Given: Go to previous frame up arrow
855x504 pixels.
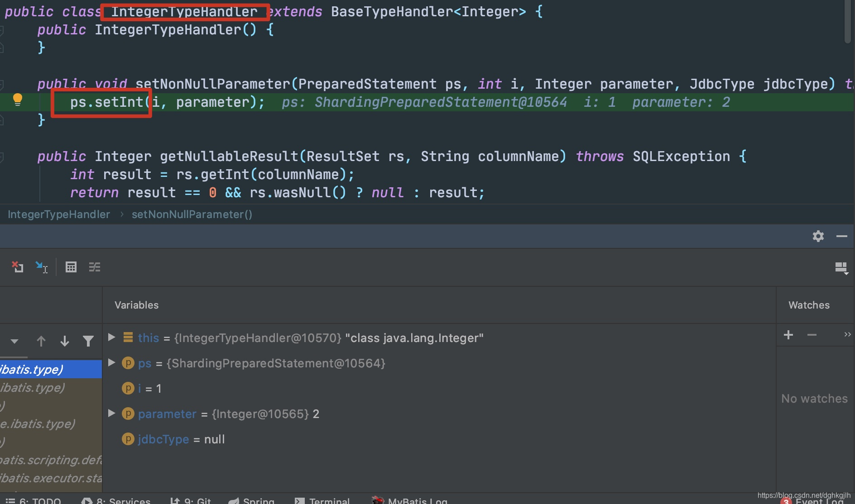Looking at the screenshot, I should coord(41,341).
